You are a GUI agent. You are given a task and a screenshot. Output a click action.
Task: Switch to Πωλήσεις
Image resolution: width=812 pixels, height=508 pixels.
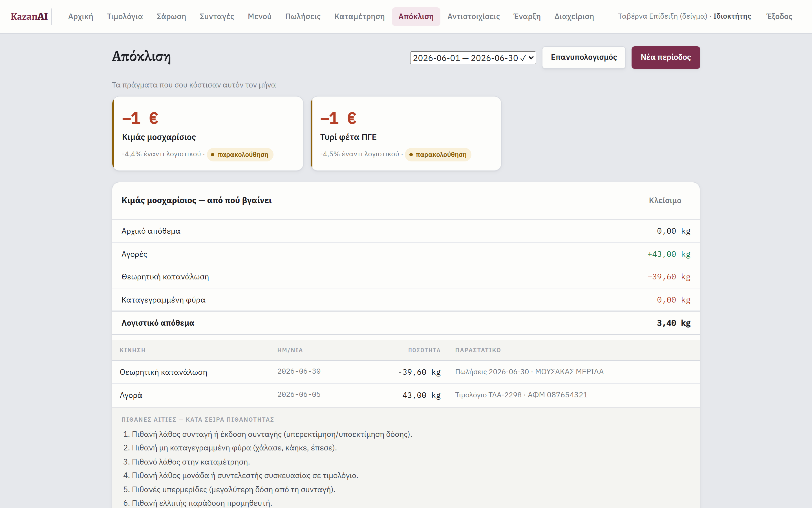coord(303,16)
